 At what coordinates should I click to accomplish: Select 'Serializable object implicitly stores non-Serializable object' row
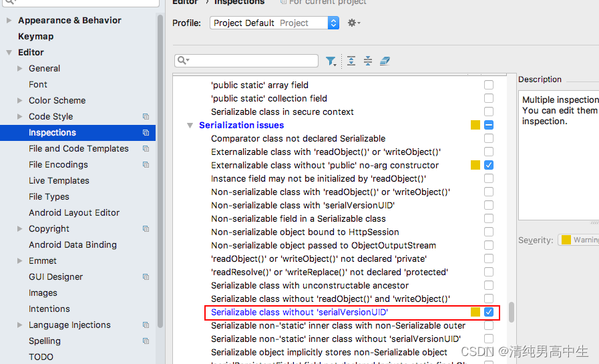tap(329, 352)
